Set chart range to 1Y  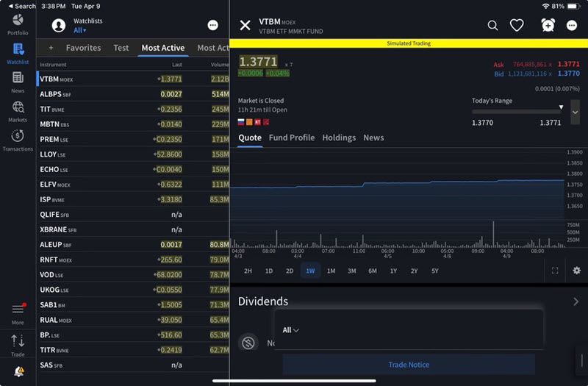393,271
